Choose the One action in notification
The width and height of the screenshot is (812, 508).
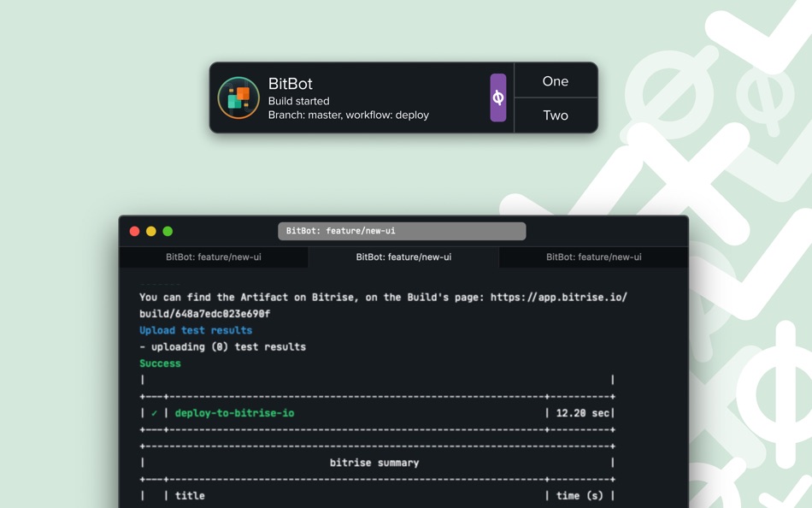coord(556,81)
